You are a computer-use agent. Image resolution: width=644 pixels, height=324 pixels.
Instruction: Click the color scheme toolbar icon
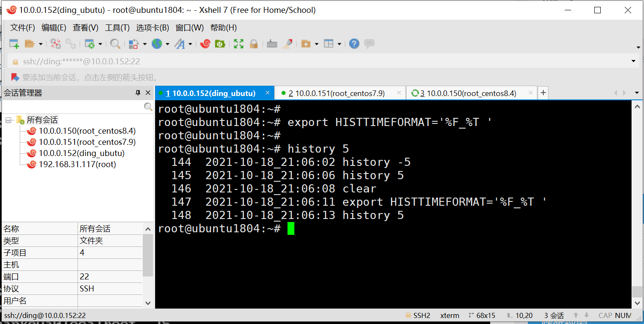[134, 44]
